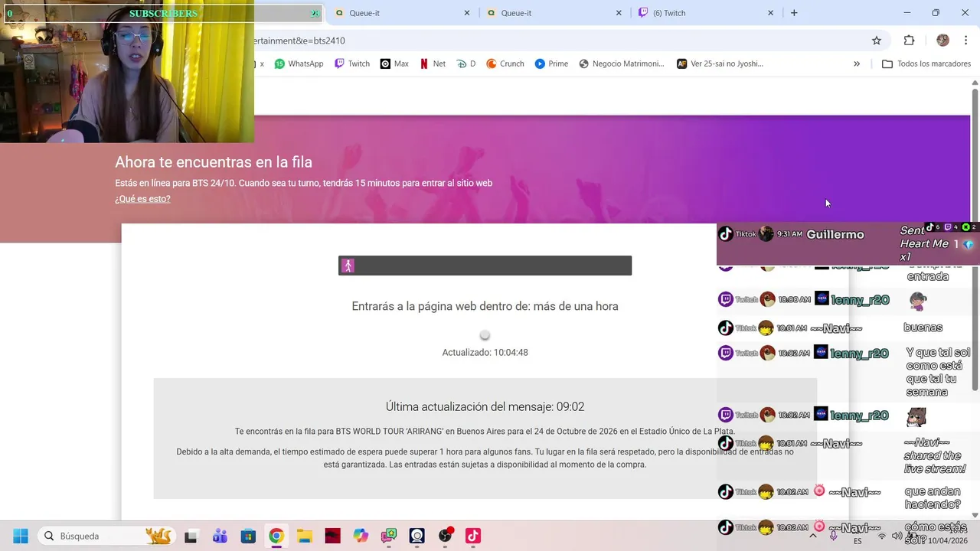Click the taskbar Búsqueda search box
The width and height of the screenshot is (980, 551).
tap(107, 536)
